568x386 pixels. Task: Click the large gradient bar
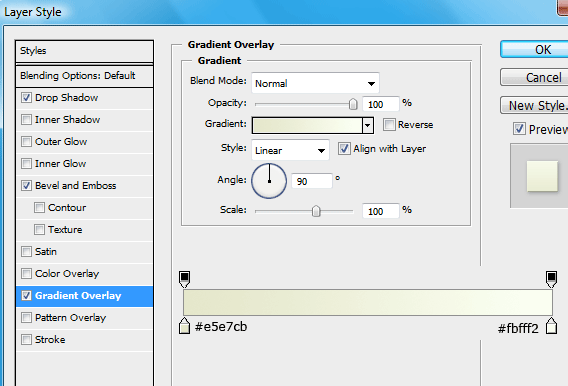(368, 302)
